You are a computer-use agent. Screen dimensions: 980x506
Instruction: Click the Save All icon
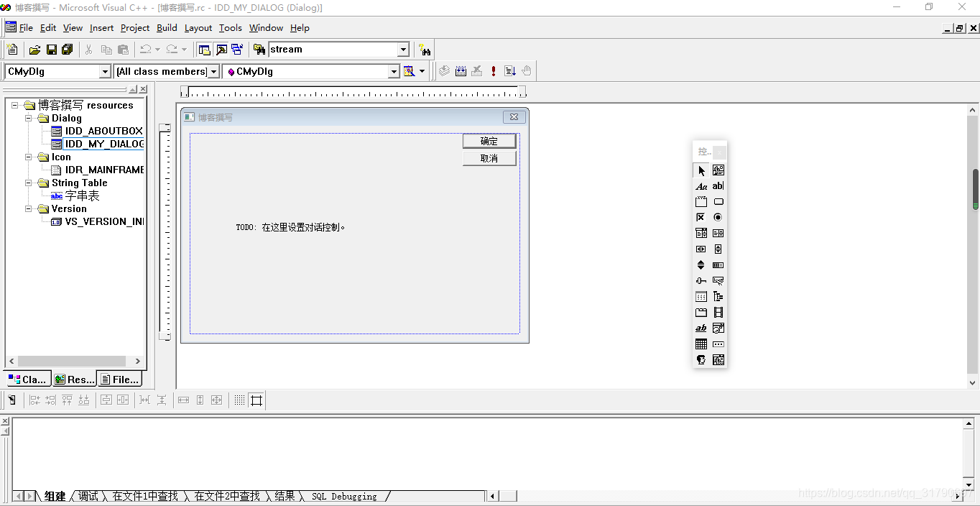[68, 50]
